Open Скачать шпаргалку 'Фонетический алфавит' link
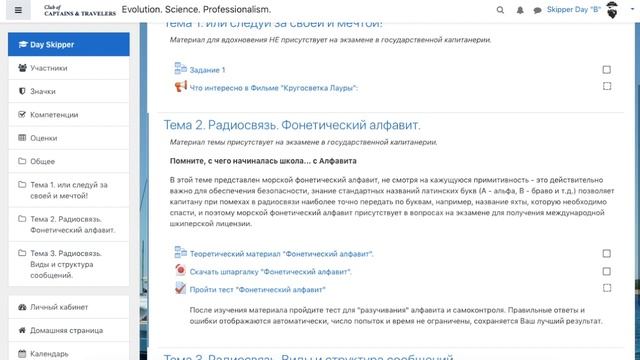The width and height of the screenshot is (640, 360). point(270,272)
